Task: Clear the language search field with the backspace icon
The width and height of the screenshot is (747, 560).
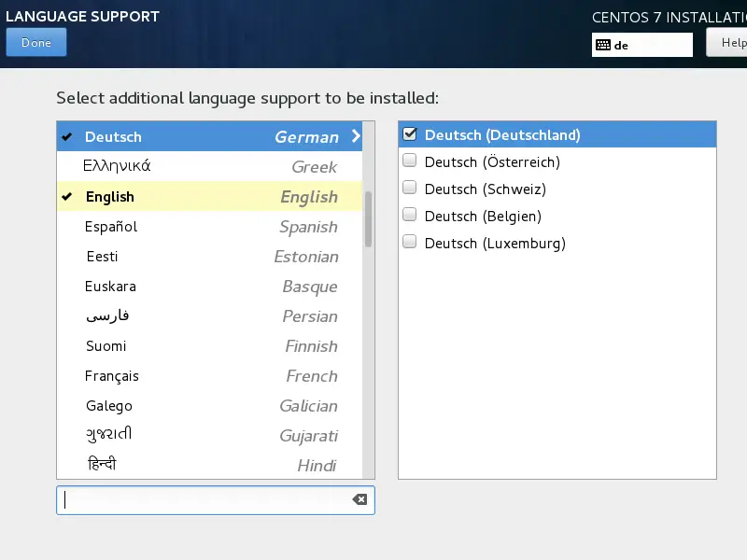Action: pyautogui.click(x=359, y=499)
